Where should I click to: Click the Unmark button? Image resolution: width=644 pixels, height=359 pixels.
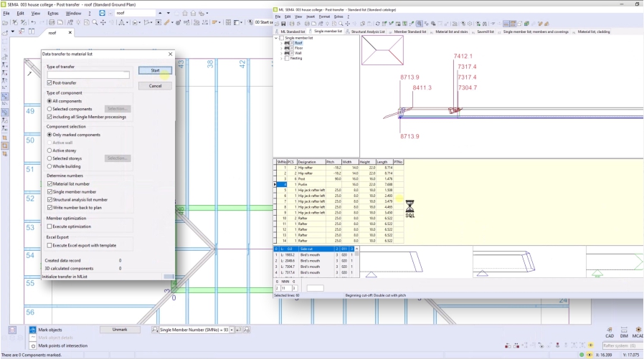click(120, 330)
